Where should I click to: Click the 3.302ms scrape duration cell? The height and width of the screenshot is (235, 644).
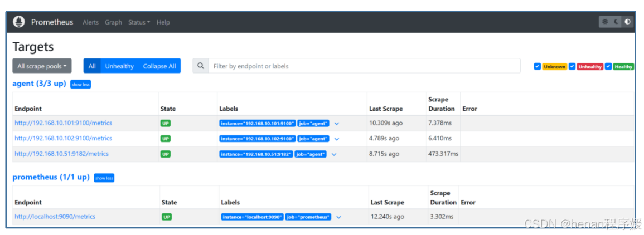(x=442, y=216)
